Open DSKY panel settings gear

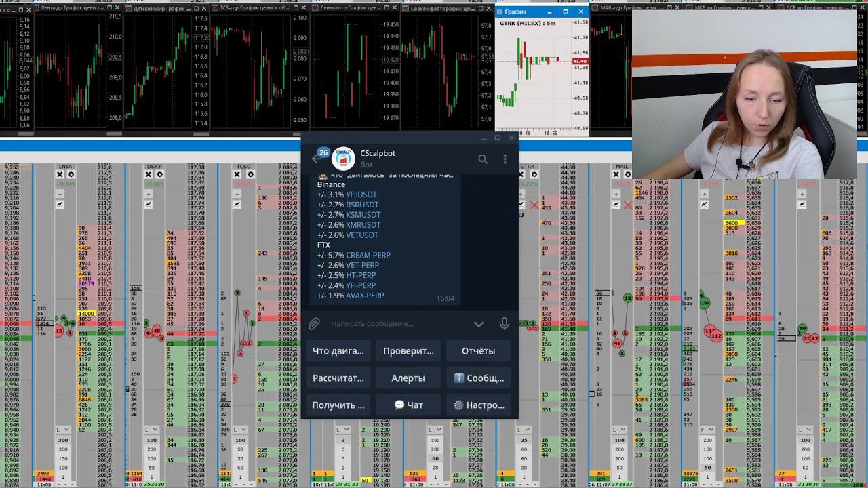(x=159, y=174)
